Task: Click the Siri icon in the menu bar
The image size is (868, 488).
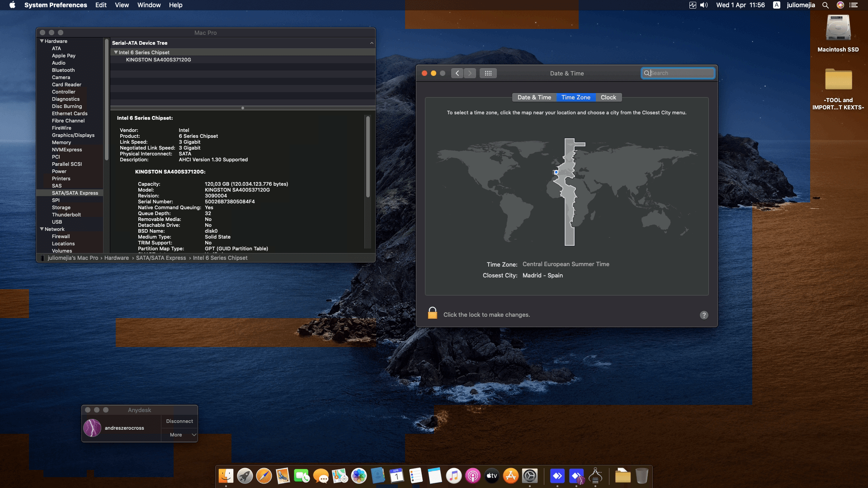Action: [x=840, y=5]
